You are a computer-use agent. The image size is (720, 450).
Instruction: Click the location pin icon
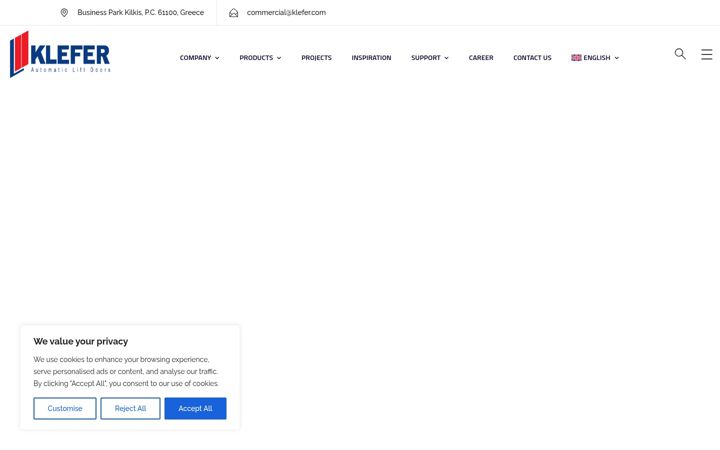click(64, 12)
